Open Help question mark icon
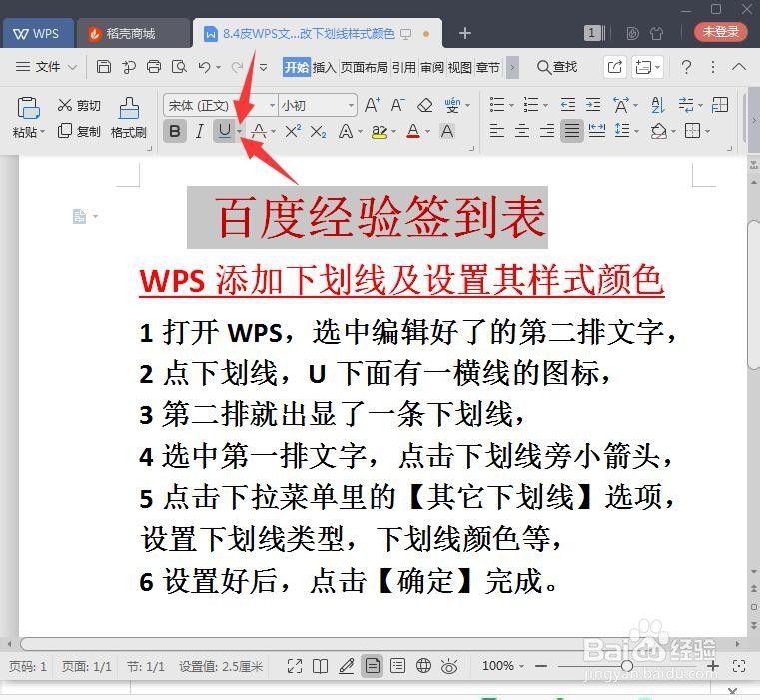This screenshot has height=700, width=760. pos(686,67)
